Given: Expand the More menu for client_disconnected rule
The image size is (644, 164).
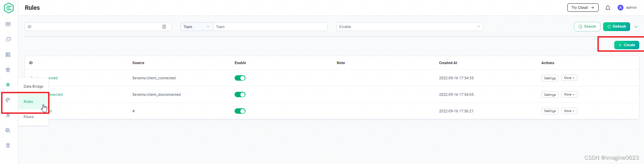Looking at the screenshot, I should (569, 94).
